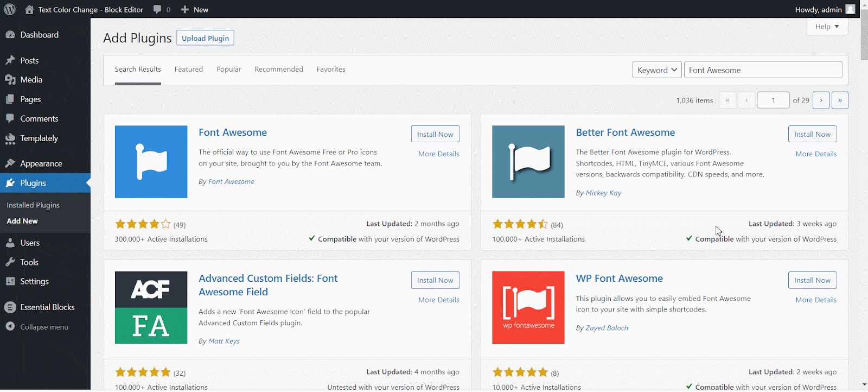Image resolution: width=868 pixels, height=392 pixels.
Task: Select Plugins in sidebar
Action: (45, 183)
